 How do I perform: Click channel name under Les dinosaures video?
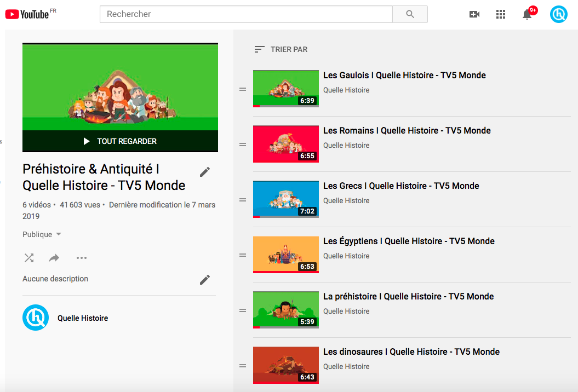(346, 366)
